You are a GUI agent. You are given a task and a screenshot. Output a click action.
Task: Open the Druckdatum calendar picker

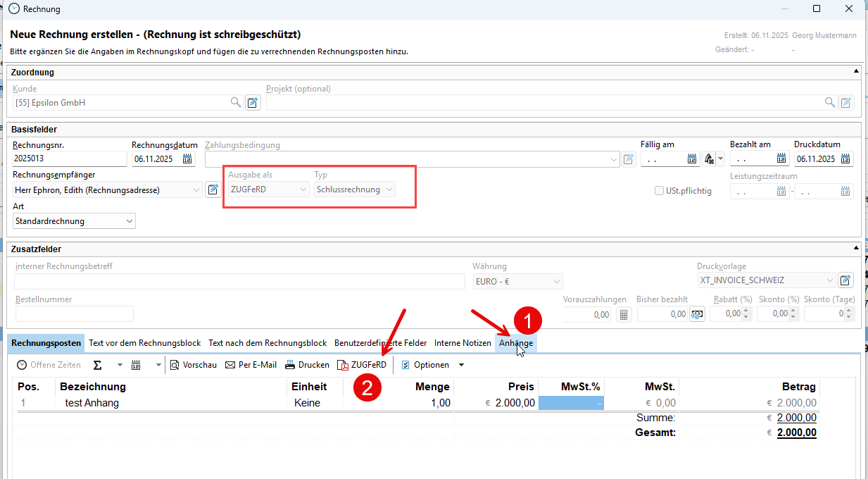[x=846, y=159]
